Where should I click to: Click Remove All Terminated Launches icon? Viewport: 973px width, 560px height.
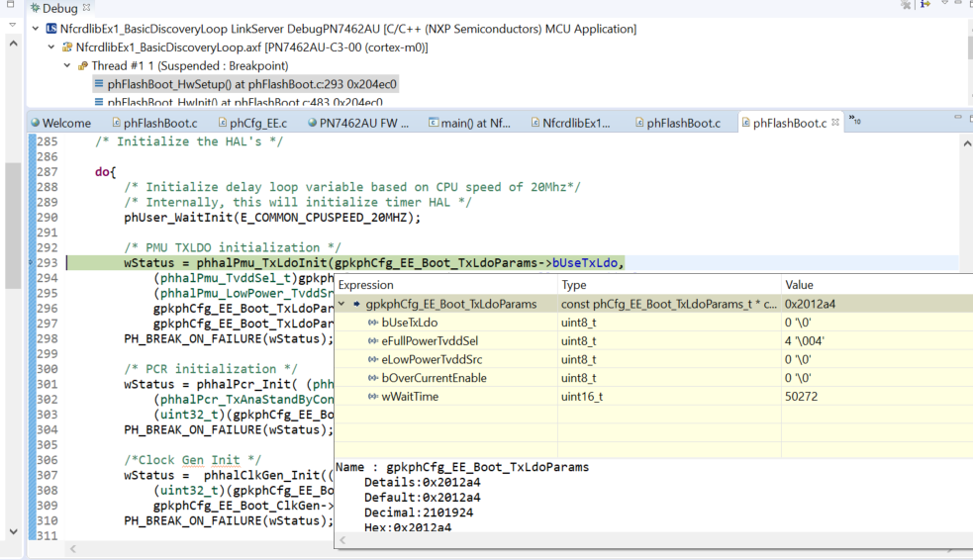[906, 5]
